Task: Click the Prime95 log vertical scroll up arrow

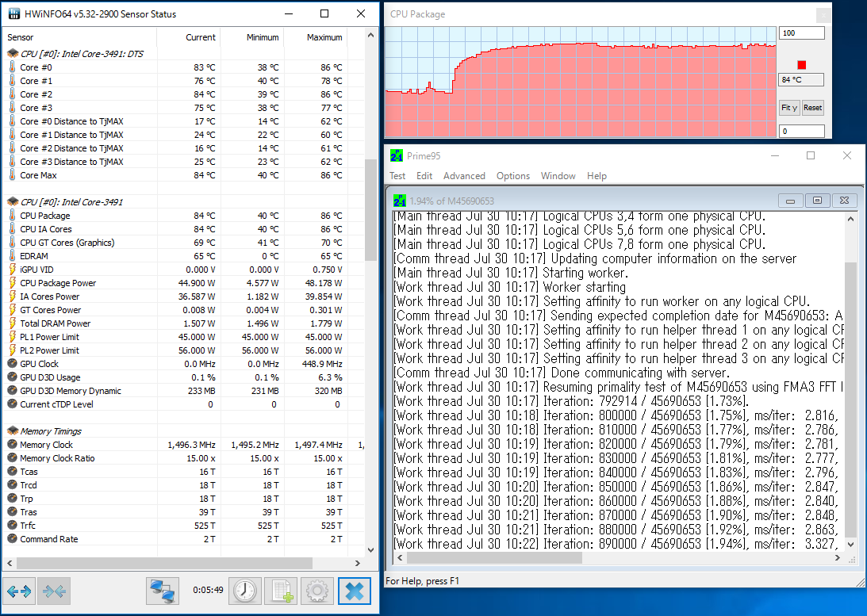Action: [850, 219]
